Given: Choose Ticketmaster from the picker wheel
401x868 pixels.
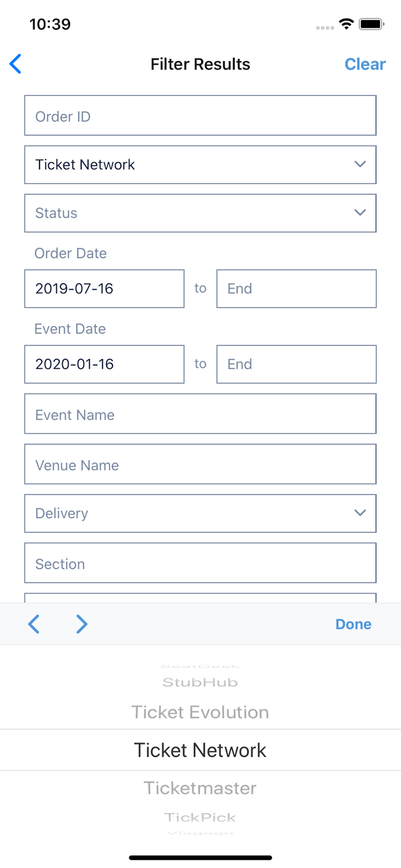Looking at the screenshot, I should click(200, 788).
